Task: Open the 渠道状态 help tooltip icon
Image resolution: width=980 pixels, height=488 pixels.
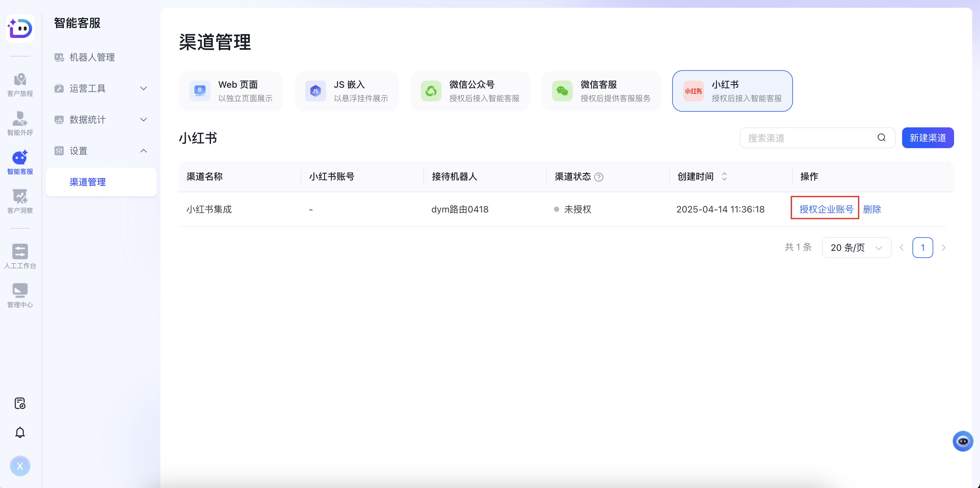Action: [598, 177]
